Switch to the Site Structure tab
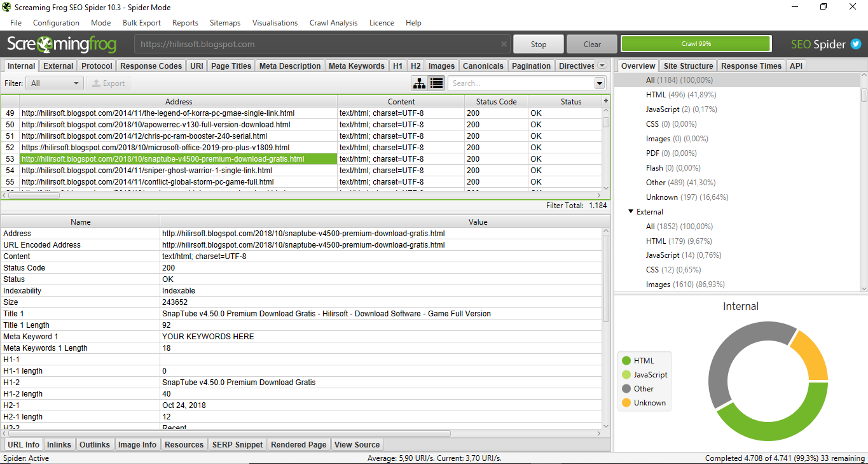 pyautogui.click(x=688, y=66)
